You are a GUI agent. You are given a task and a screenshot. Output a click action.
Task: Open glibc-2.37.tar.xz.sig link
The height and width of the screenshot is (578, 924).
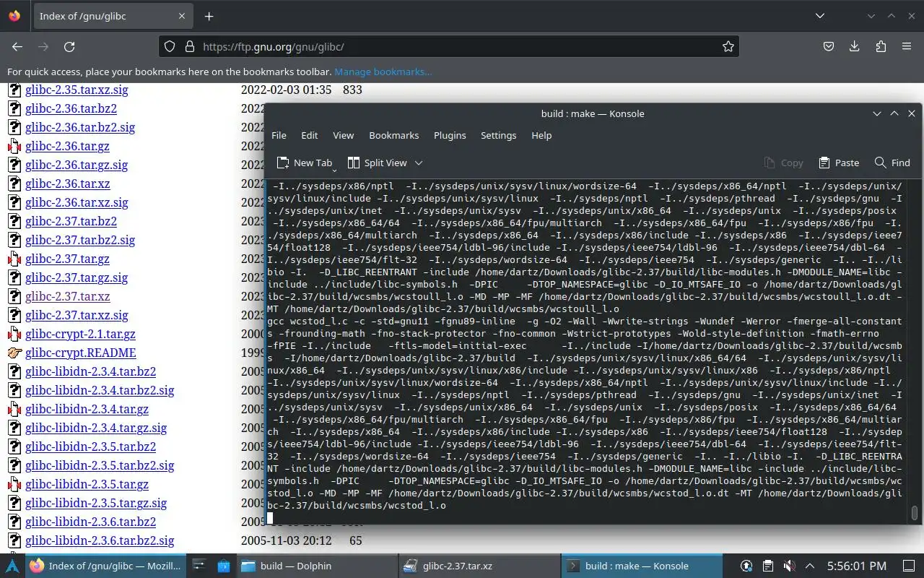pyautogui.click(x=77, y=315)
